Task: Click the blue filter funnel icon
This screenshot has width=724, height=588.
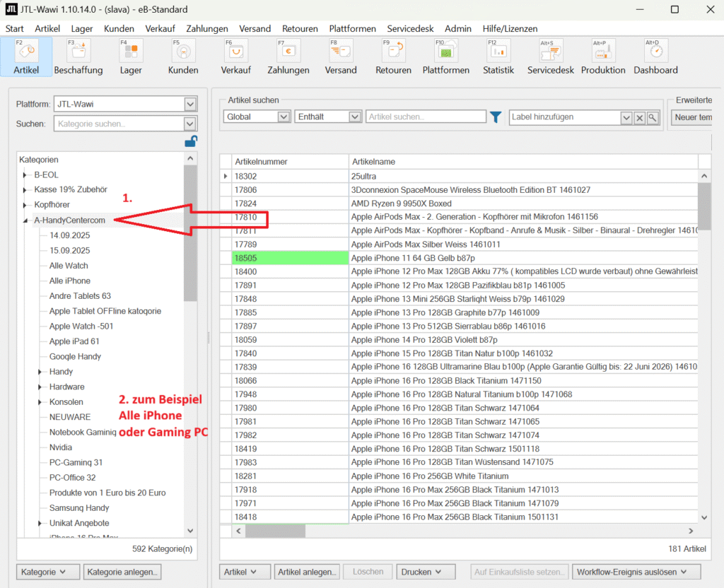Action: pos(496,117)
